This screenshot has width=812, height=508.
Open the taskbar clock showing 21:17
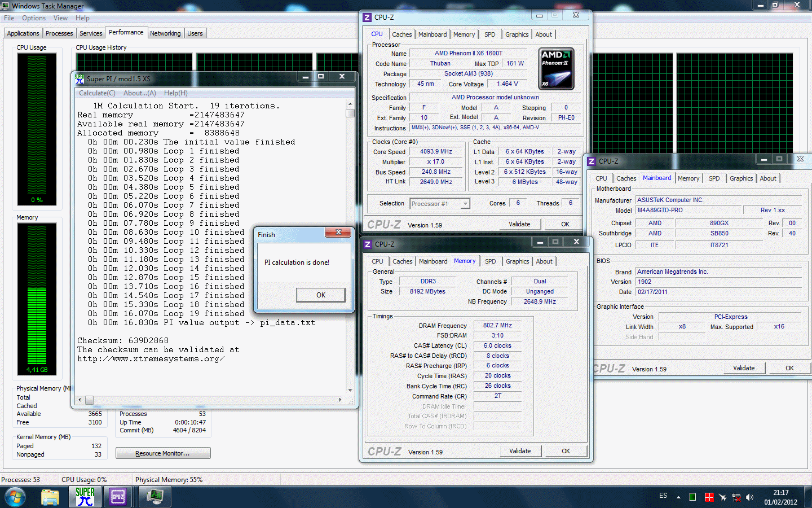click(781, 497)
